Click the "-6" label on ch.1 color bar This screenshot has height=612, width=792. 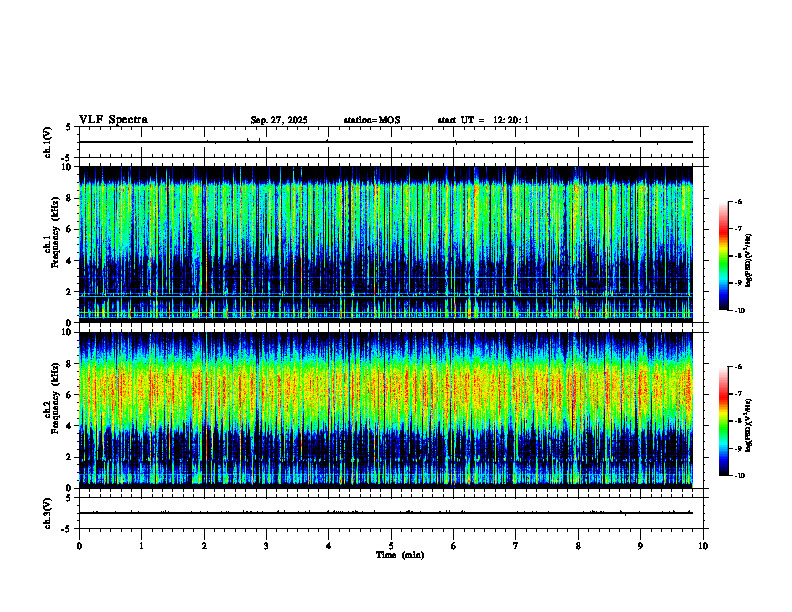pos(738,202)
